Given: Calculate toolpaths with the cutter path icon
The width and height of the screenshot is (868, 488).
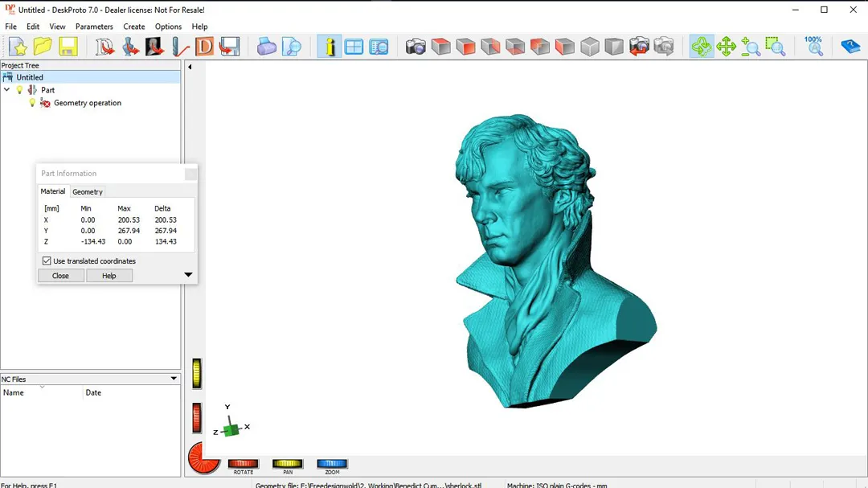Looking at the screenshot, I should pyautogui.click(x=180, y=47).
